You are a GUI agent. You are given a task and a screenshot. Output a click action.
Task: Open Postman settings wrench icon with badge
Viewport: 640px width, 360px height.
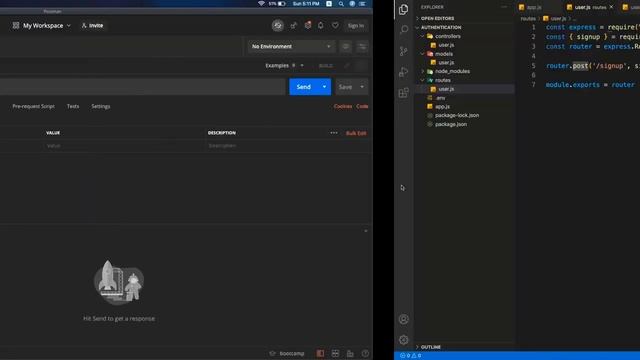(308, 25)
